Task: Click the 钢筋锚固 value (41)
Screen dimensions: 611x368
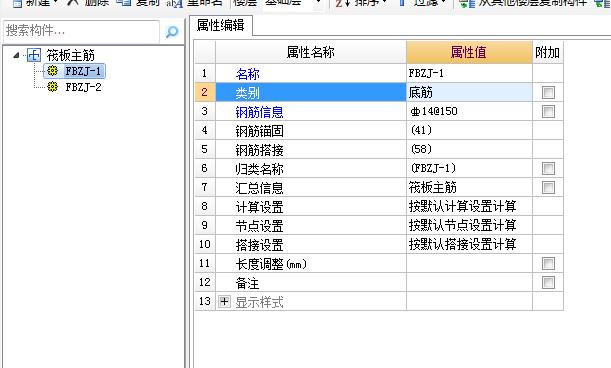Action: pyautogui.click(x=469, y=130)
